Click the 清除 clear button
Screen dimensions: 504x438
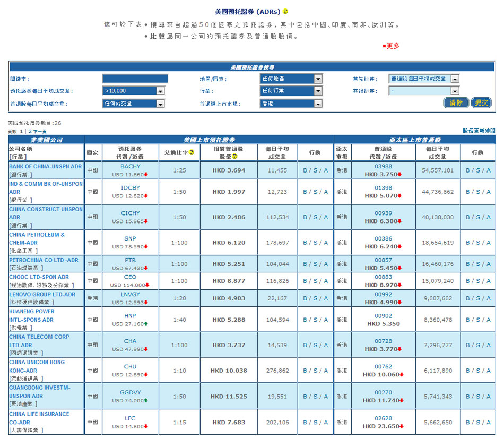point(456,102)
